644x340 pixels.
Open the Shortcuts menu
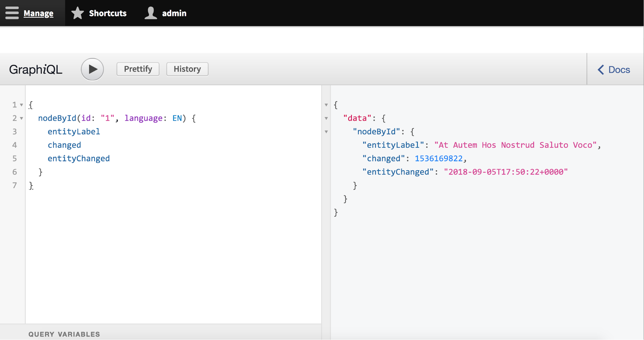108,13
